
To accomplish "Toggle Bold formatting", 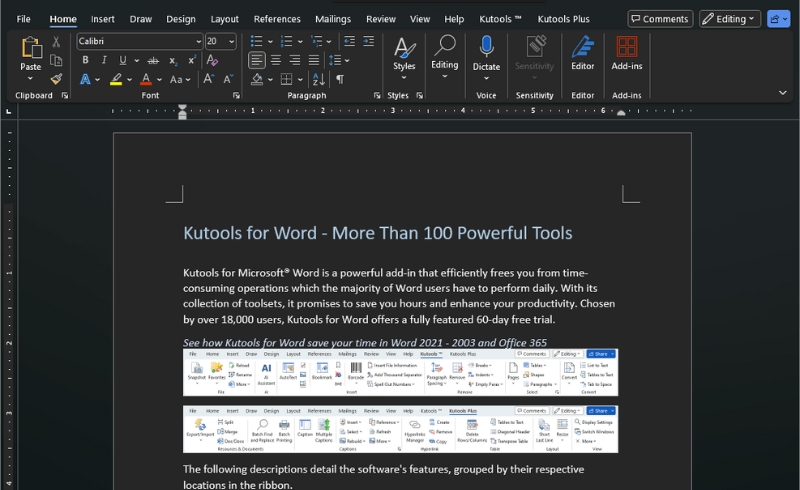I will [x=85, y=60].
